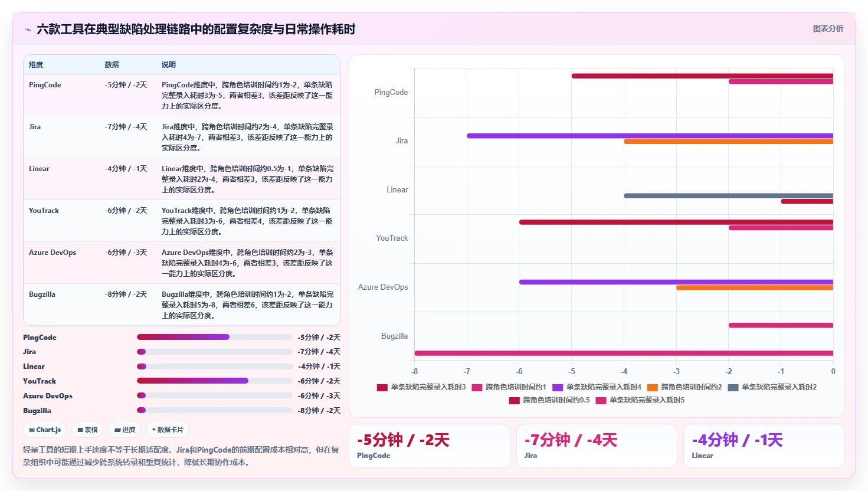Viewport: 868px width, 491px height.
Task: Click PingCode's long crimson chart bar
Action: point(702,76)
